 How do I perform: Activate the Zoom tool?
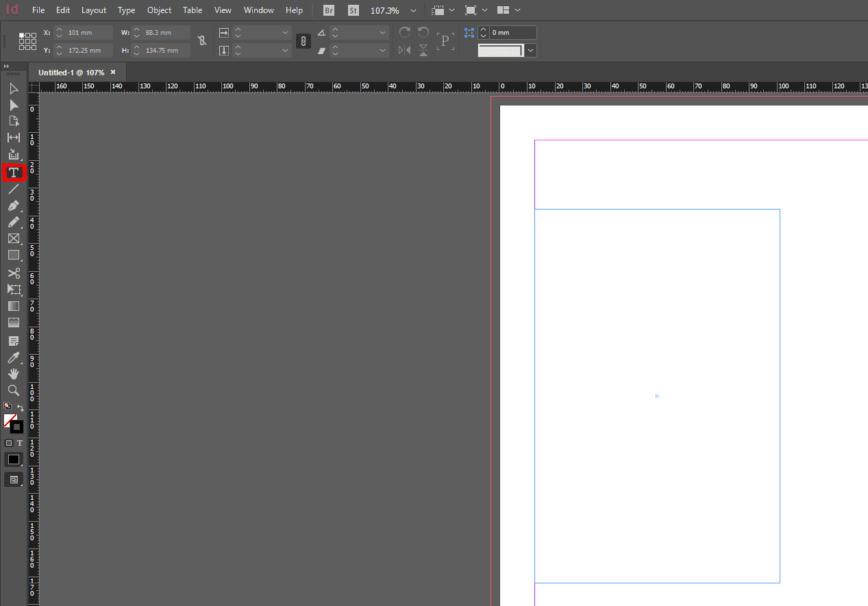click(x=14, y=390)
